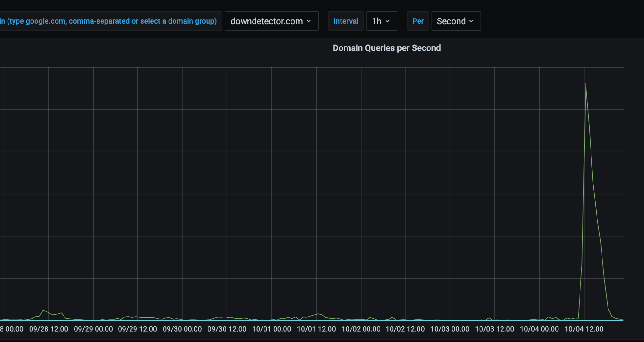Viewport: 644px width, 342px height.
Task: Click the 10/01 00:00 axis label
Action: 272,329
